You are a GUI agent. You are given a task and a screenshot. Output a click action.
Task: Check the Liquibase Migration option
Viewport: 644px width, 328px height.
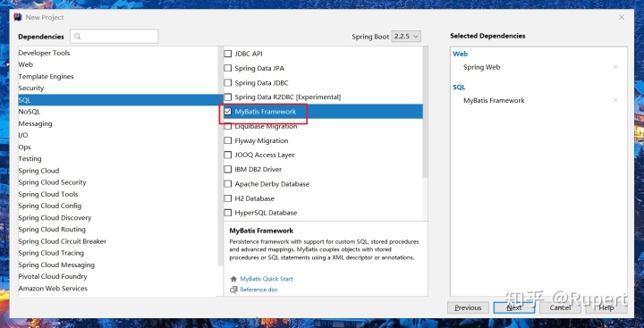tap(228, 126)
